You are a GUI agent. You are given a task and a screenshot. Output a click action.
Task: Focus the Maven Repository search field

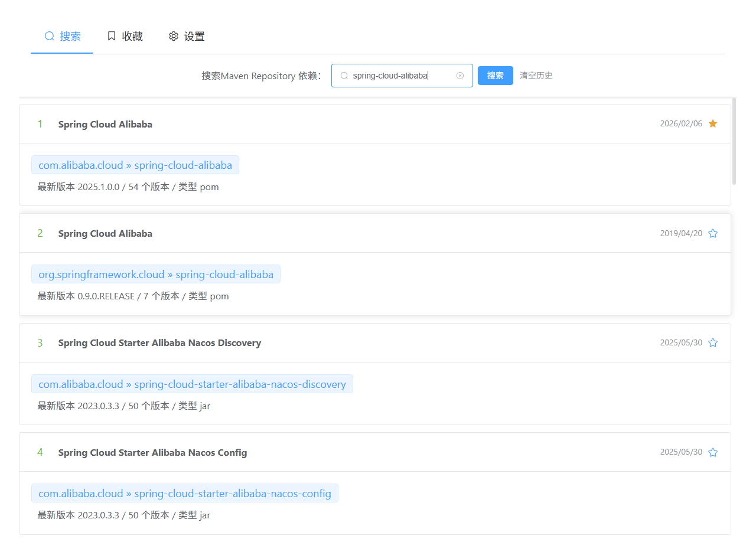[x=402, y=76]
